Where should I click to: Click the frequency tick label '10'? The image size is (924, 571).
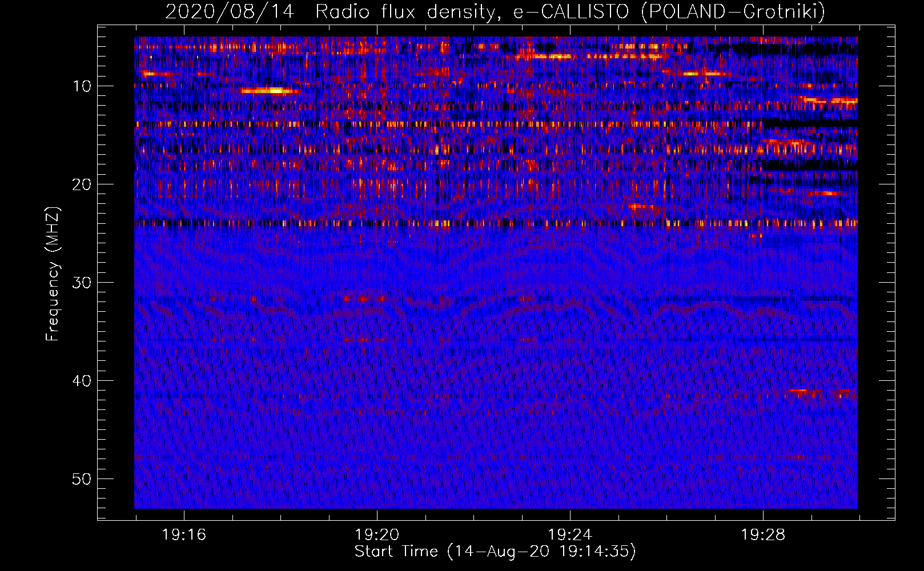coord(83,86)
